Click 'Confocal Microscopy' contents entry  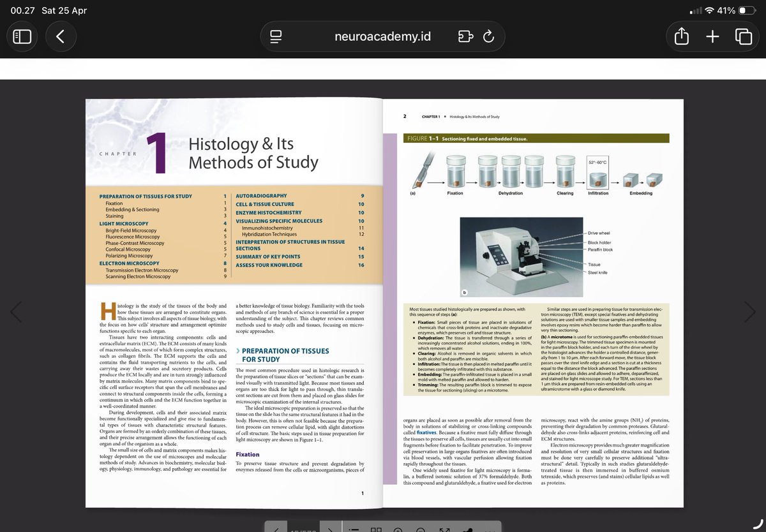[x=127, y=249]
